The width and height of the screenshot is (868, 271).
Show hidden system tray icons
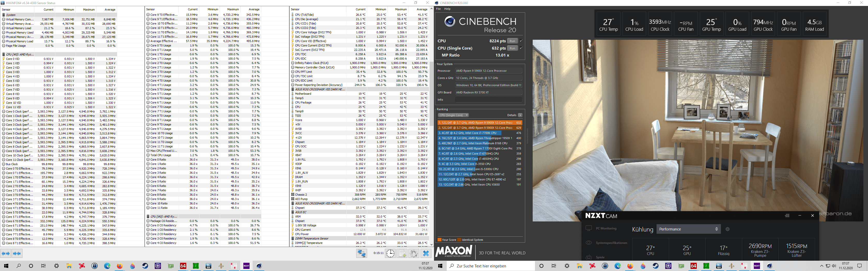[x=822, y=266]
